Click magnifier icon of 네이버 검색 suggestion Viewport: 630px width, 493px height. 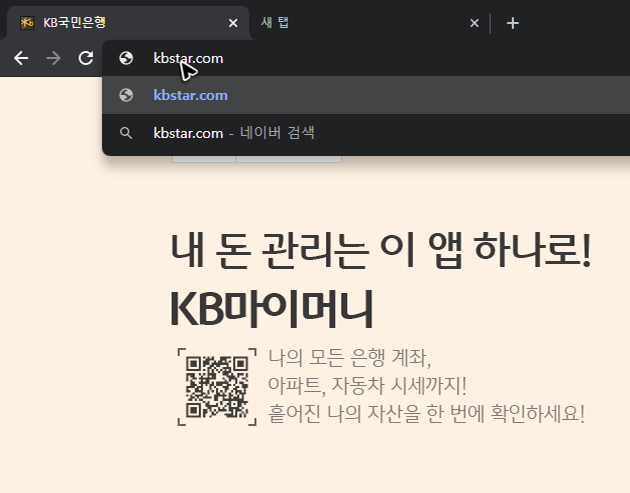tap(126, 133)
